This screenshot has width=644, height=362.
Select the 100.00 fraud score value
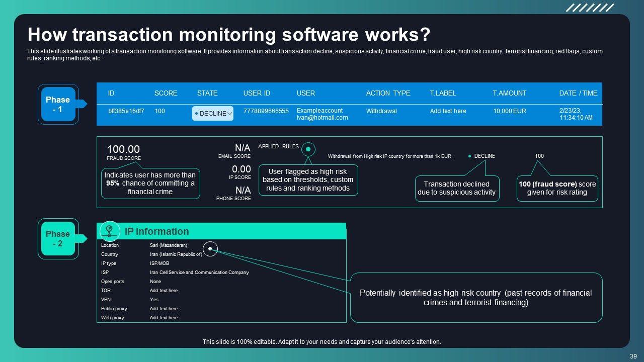(123, 149)
